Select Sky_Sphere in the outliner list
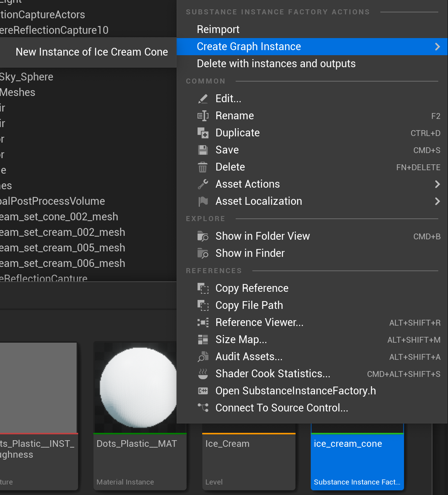This screenshot has width=448, height=495. tap(26, 77)
